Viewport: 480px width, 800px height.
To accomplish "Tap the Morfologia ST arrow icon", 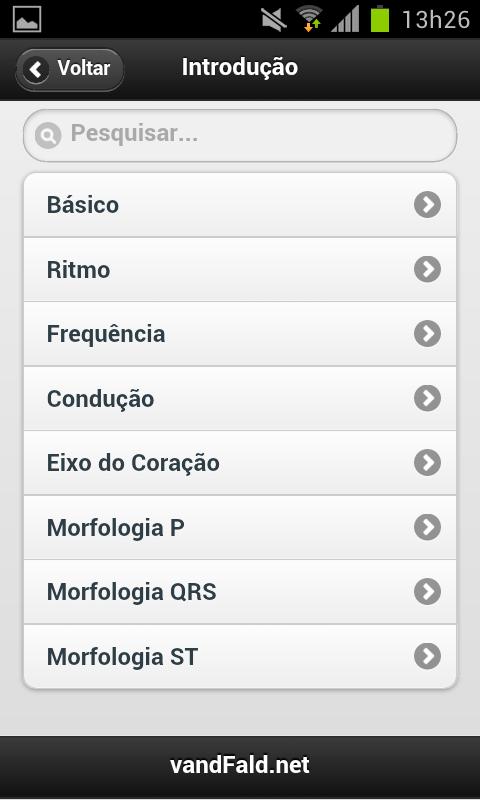I will [427, 656].
